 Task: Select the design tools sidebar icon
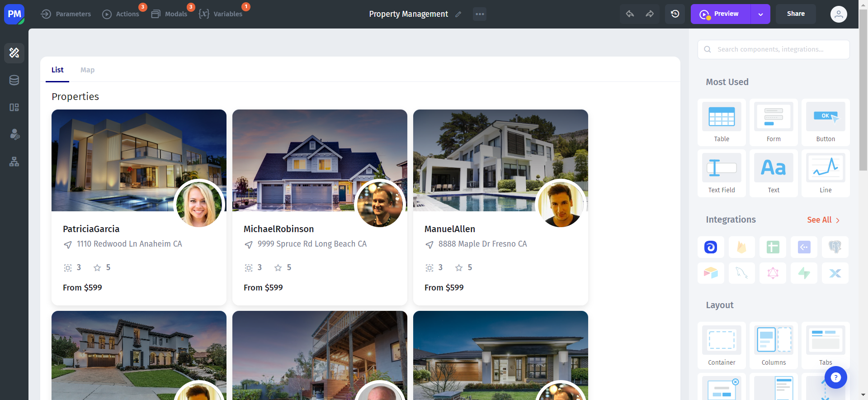tap(14, 53)
